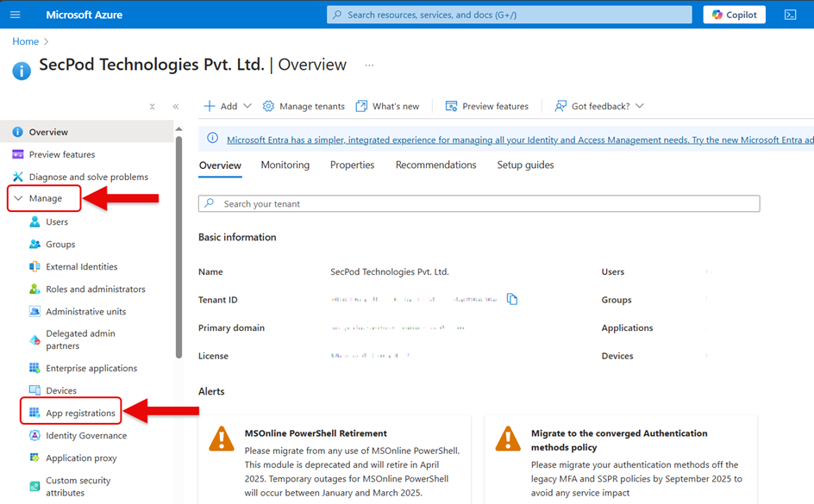814x504 pixels.
Task: Open Roles and administrators
Action: (96, 289)
